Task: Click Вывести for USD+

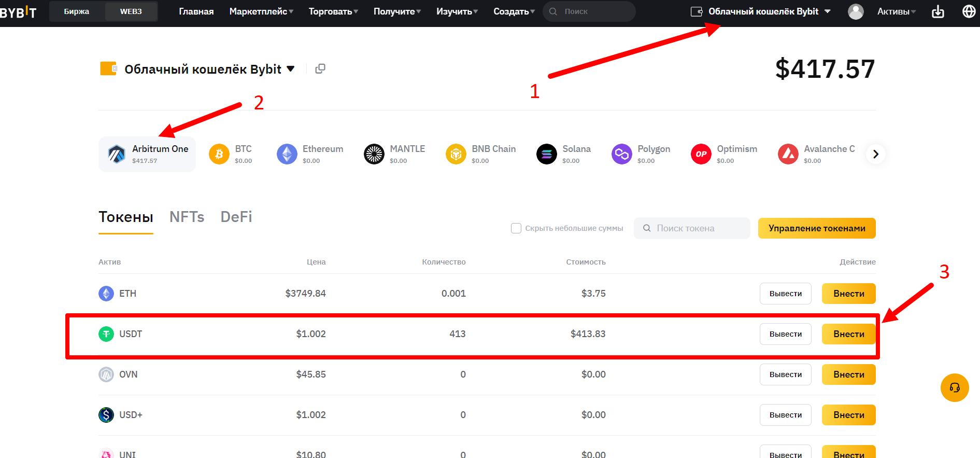Action: pos(786,415)
